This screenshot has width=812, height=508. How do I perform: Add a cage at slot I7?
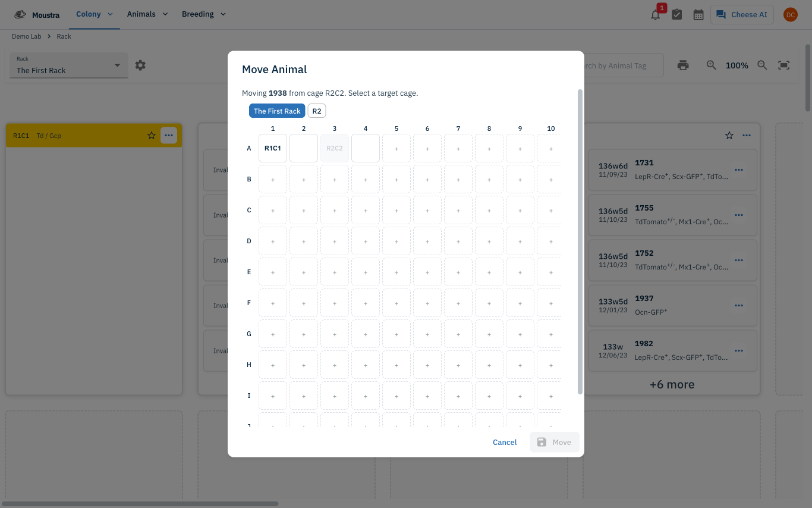pos(458,396)
